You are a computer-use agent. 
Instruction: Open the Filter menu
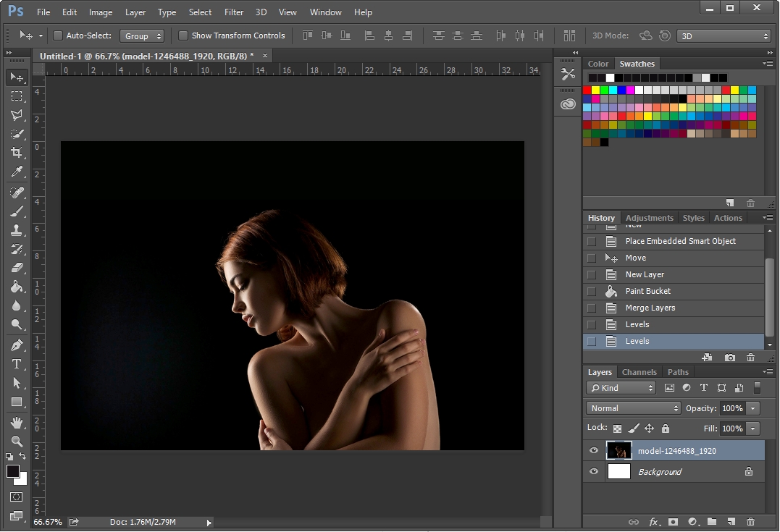point(234,12)
